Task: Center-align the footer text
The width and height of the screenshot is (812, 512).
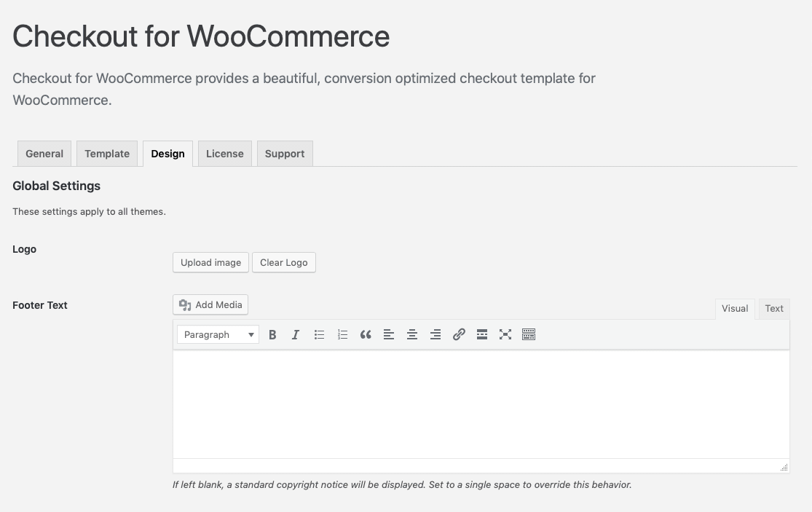Action: click(x=412, y=335)
